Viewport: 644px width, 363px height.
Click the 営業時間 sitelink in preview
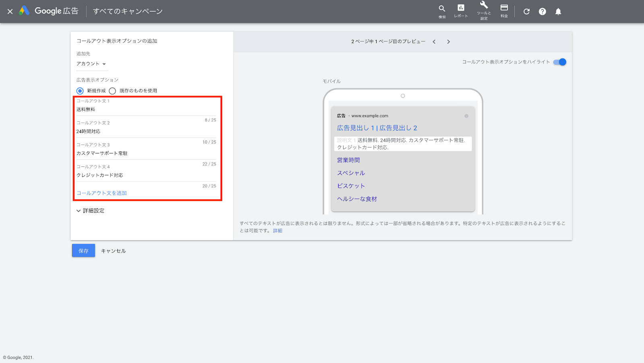click(349, 160)
